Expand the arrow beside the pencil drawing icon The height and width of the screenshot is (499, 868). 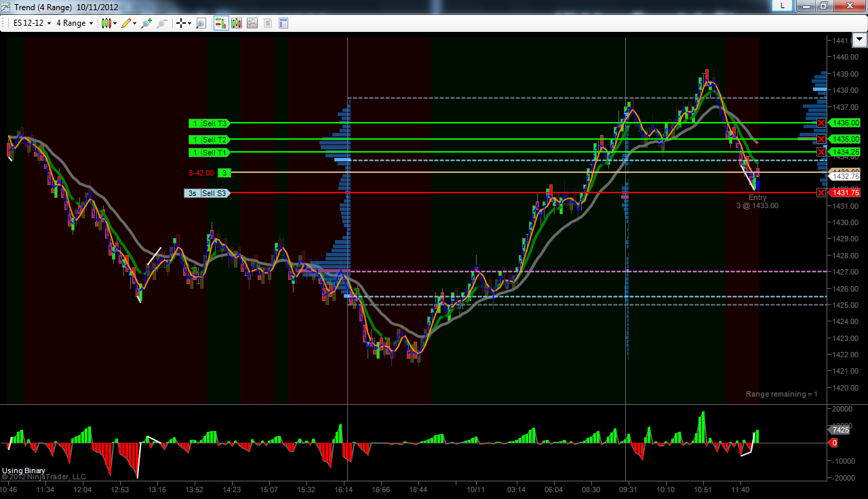pyautogui.click(x=134, y=23)
